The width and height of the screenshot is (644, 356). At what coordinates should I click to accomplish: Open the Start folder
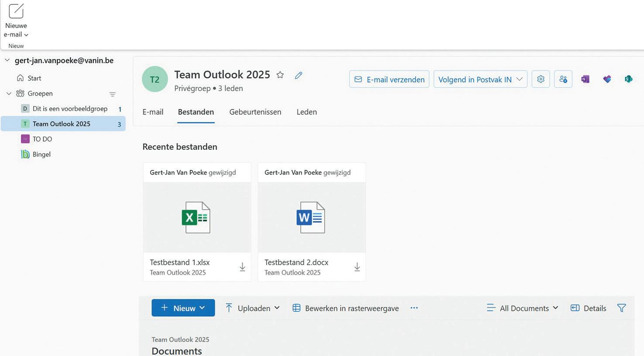(29, 78)
